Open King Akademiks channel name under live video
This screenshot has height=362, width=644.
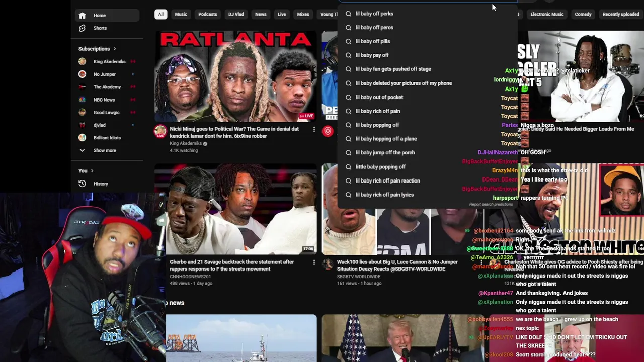tap(186, 143)
